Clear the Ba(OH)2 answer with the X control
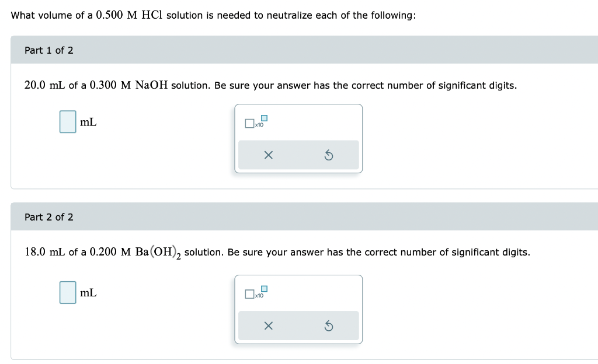Viewport: 598px width, 364px height. 268,325
